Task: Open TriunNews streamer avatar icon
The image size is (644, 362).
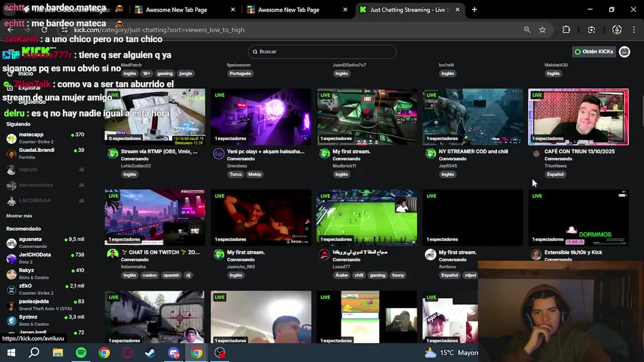Action: [536, 154]
